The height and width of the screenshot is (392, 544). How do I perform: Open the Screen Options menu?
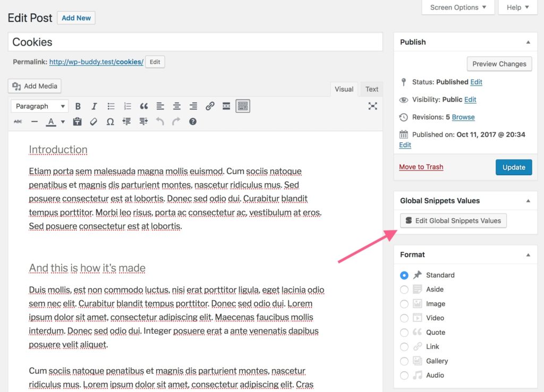457,7
